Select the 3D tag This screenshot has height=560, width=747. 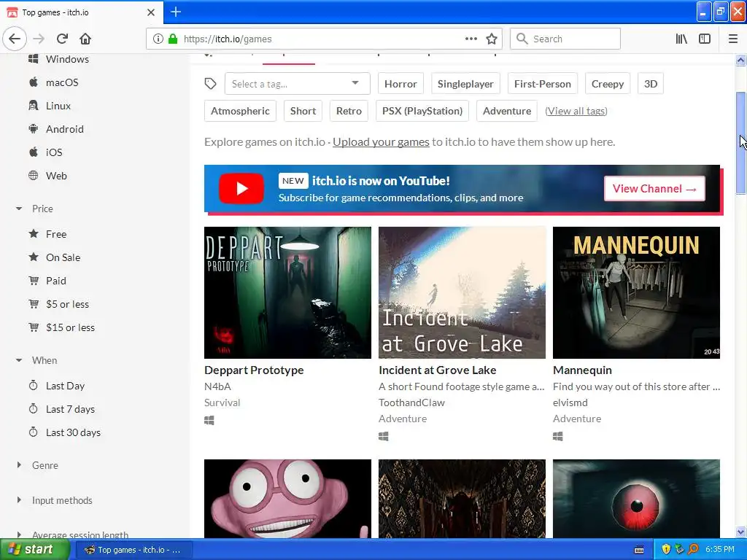point(651,84)
